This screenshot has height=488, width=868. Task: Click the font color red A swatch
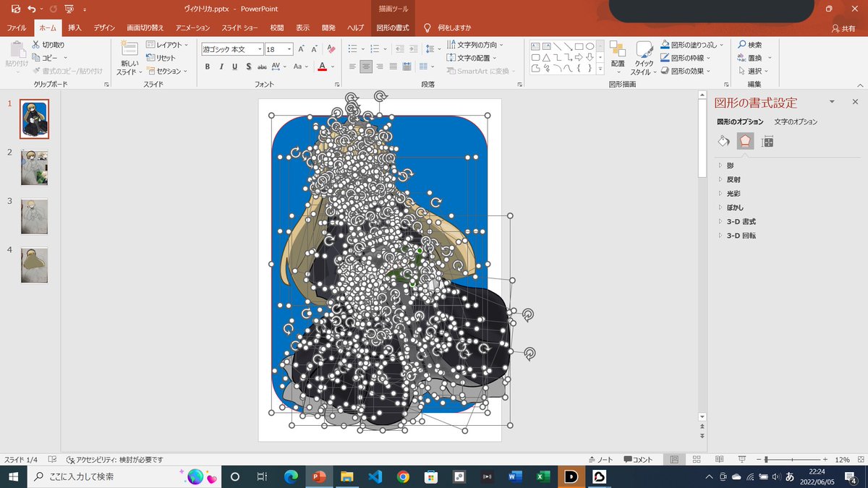(323, 67)
